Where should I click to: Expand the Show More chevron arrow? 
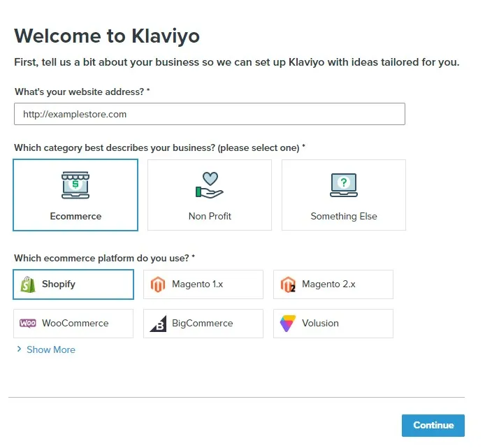point(19,349)
